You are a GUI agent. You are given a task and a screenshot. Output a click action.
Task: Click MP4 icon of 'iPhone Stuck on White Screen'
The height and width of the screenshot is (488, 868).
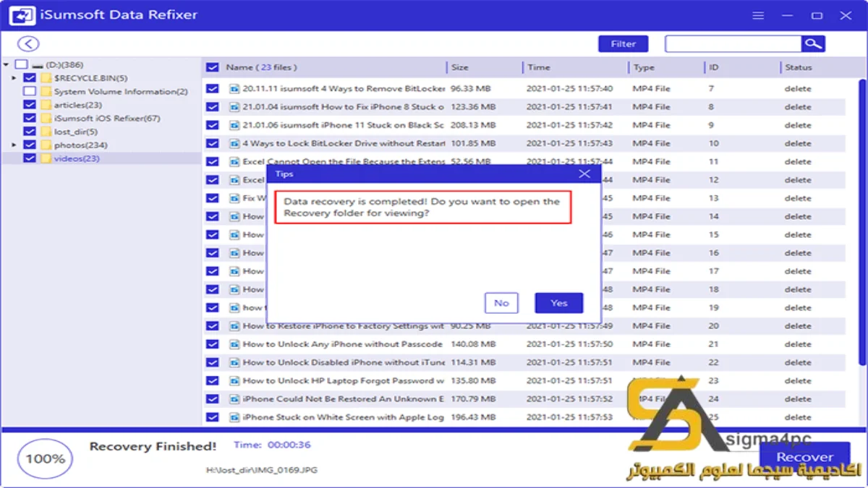click(x=234, y=417)
